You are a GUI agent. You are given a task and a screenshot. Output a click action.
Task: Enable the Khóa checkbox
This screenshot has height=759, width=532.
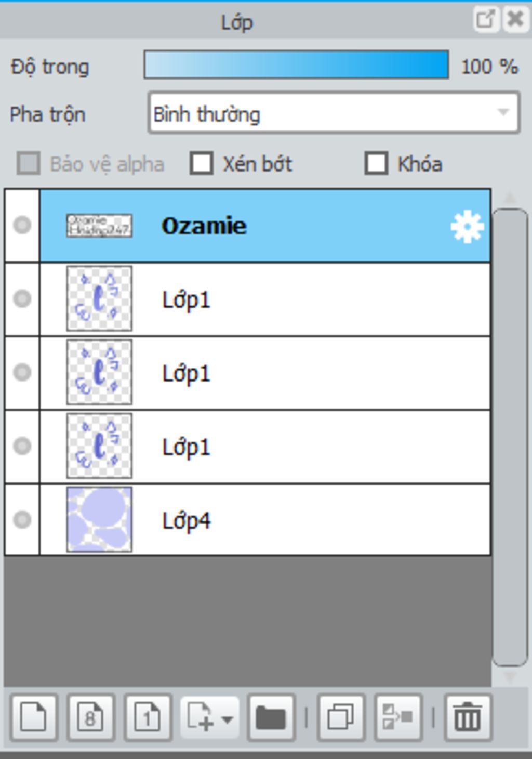coord(376,163)
